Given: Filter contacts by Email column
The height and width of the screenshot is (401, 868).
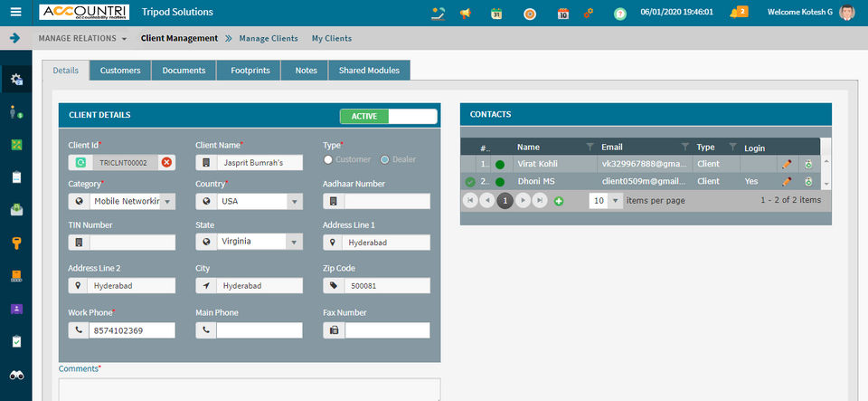Looking at the screenshot, I should click(x=685, y=147).
